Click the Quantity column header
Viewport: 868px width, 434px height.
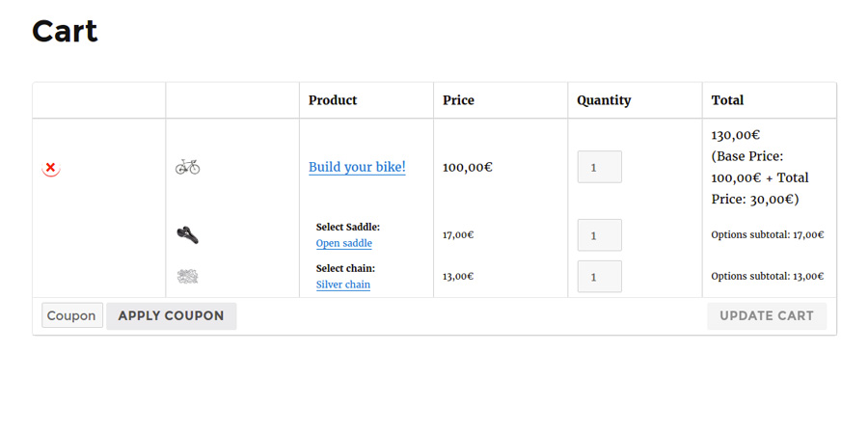coord(604,100)
